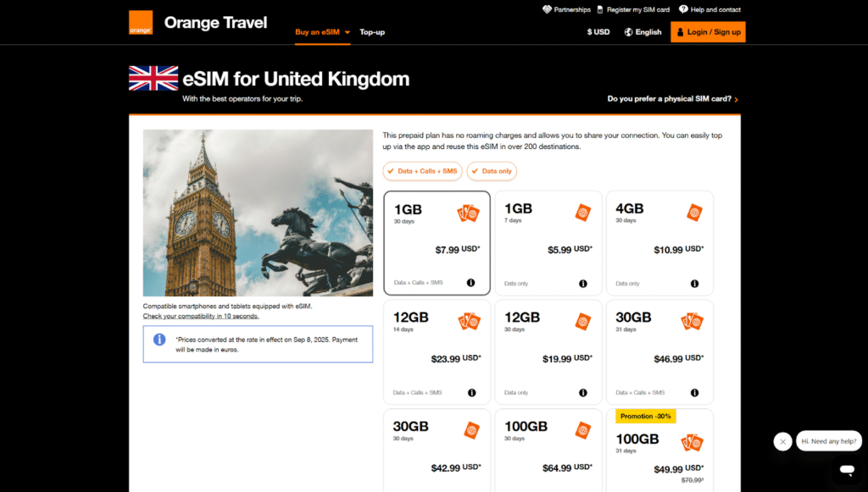Open 'Check your compatibility in 10 seconds' link
The height and width of the screenshot is (492, 868).
[201, 316]
